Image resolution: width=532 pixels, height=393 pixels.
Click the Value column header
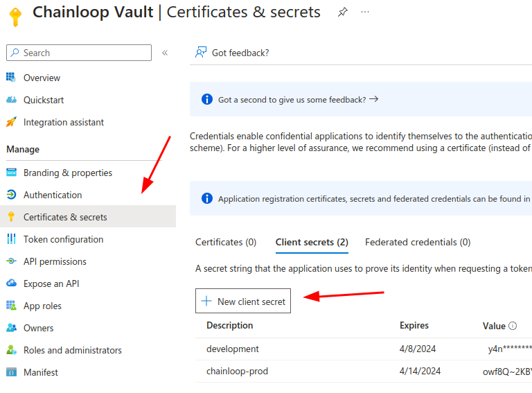click(x=494, y=326)
